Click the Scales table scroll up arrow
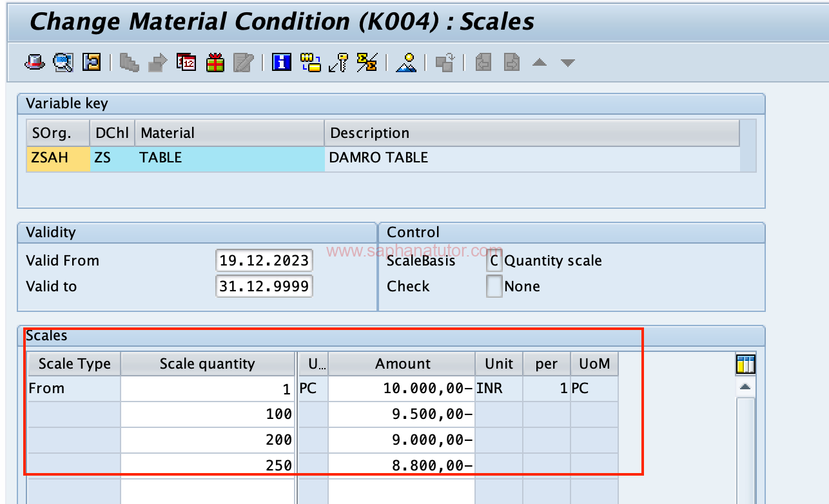 tap(745, 387)
